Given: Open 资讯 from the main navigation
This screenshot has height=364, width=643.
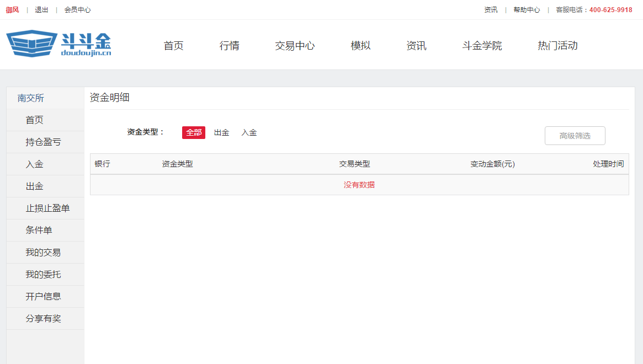Looking at the screenshot, I should click(x=417, y=46).
